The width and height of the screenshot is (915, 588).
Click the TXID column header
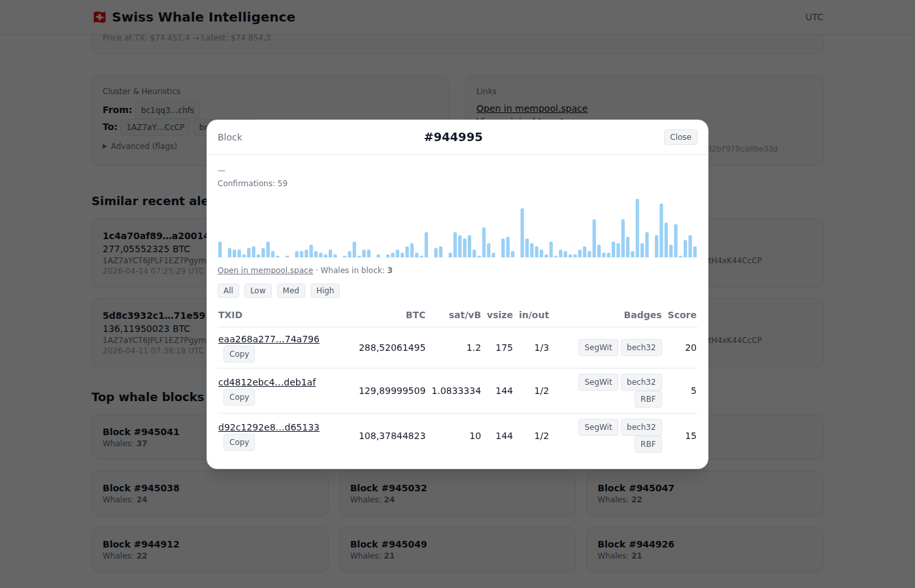coord(230,315)
